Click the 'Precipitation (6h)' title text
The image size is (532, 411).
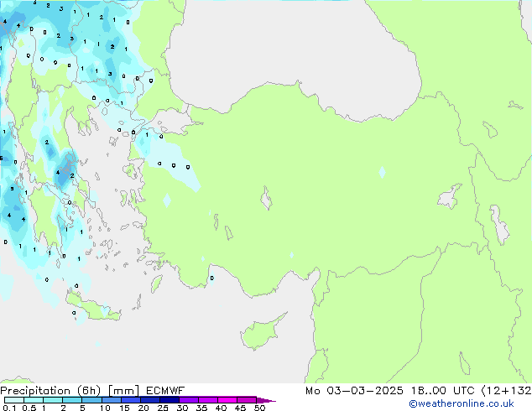(x=50, y=391)
